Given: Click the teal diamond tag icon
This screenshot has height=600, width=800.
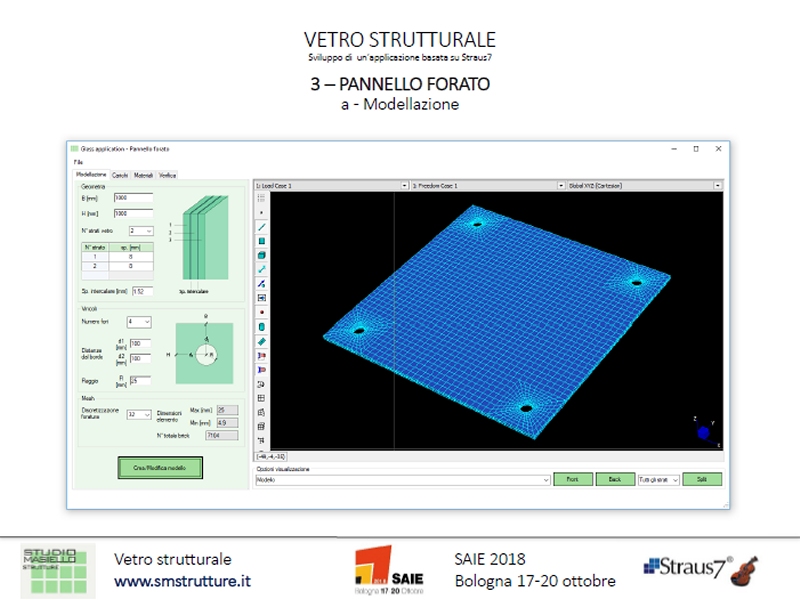Looking at the screenshot, I should coord(261,341).
